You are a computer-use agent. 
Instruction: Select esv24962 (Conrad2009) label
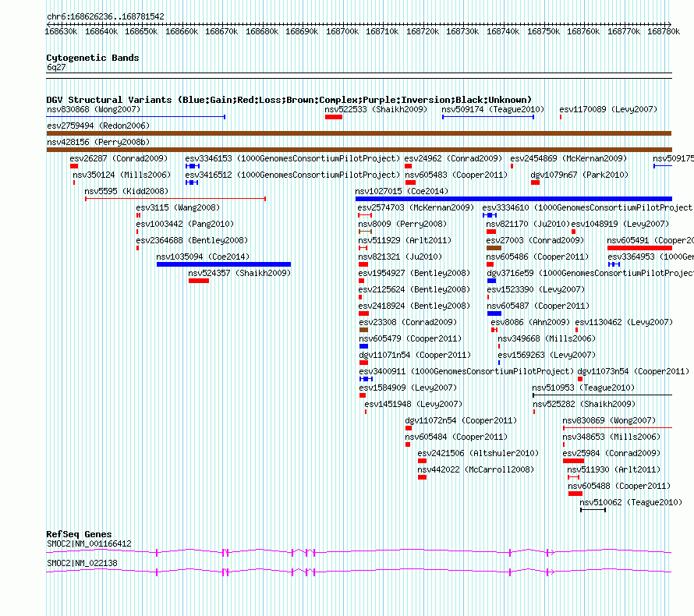(x=453, y=158)
